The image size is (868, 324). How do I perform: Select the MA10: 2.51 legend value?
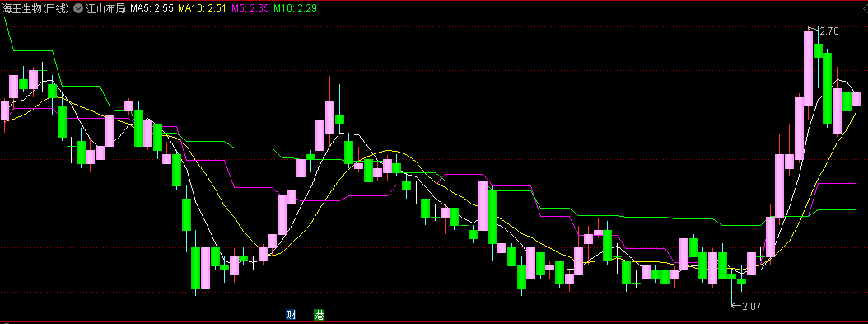[202, 9]
